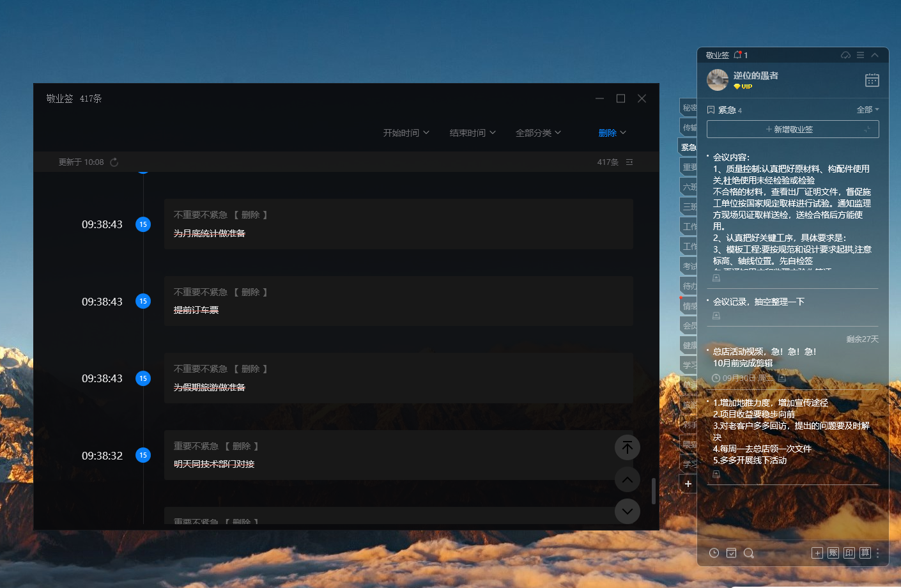
Task: Open the 总店活动视频 note
Action: 764,357
